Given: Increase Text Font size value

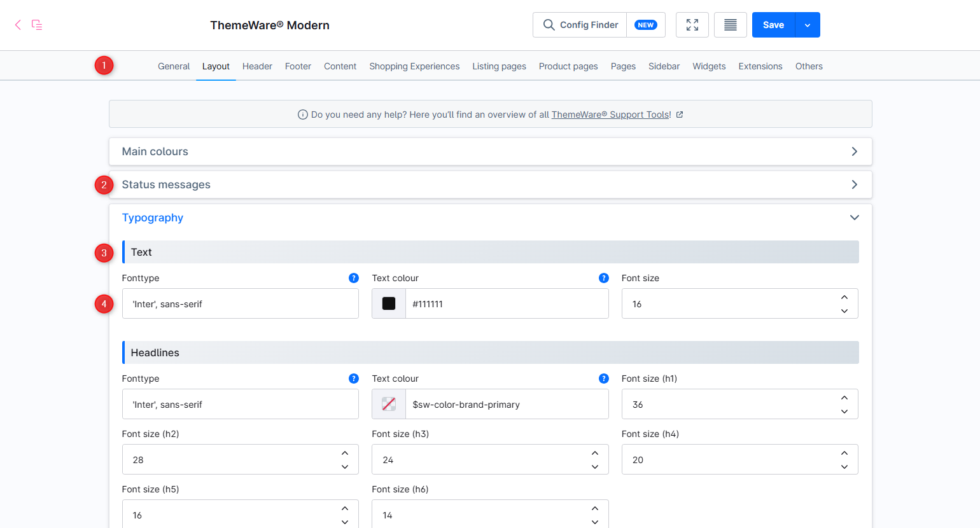Looking at the screenshot, I should 844,297.
